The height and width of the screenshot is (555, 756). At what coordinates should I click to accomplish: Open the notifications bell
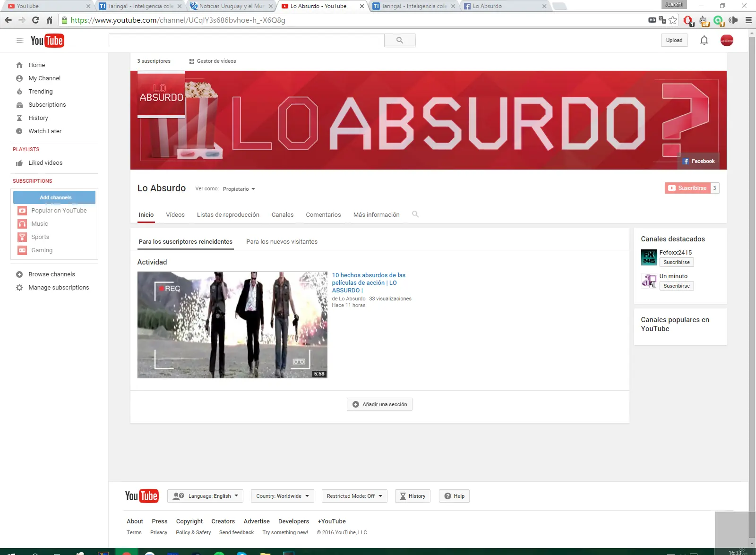(704, 41)
